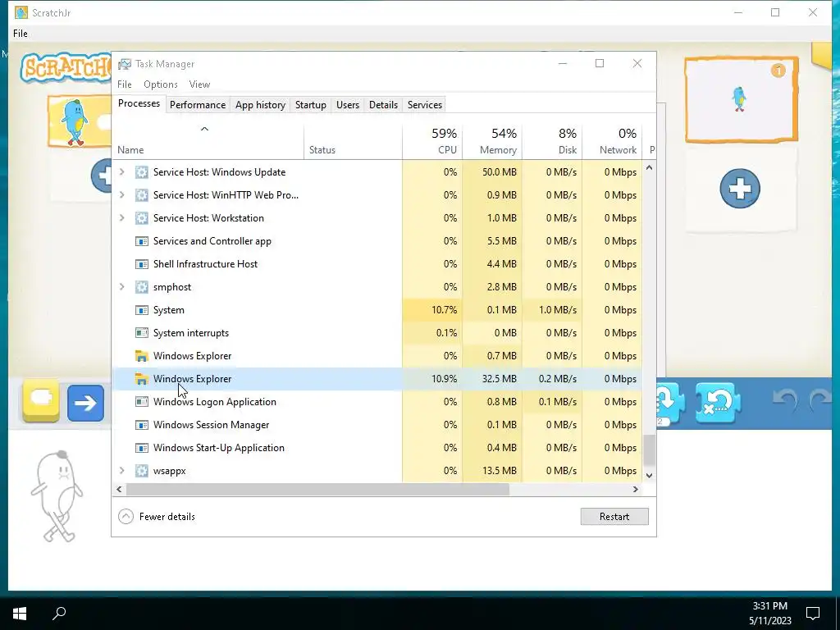Select the blue motion arrow category in ScratchJr
The width and height of the screenshot is (840, 630).
click(85, 403)
